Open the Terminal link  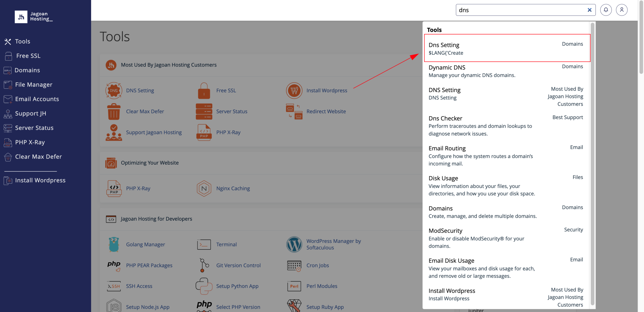coord(226,244)
